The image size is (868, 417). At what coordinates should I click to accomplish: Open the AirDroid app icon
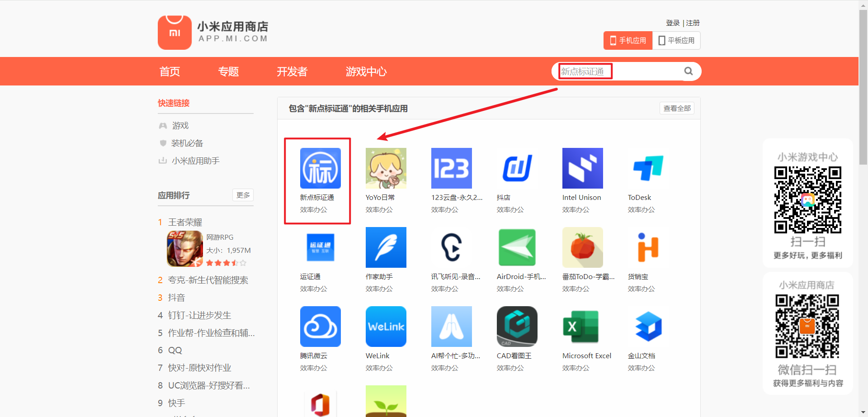(x=517, y=247)
